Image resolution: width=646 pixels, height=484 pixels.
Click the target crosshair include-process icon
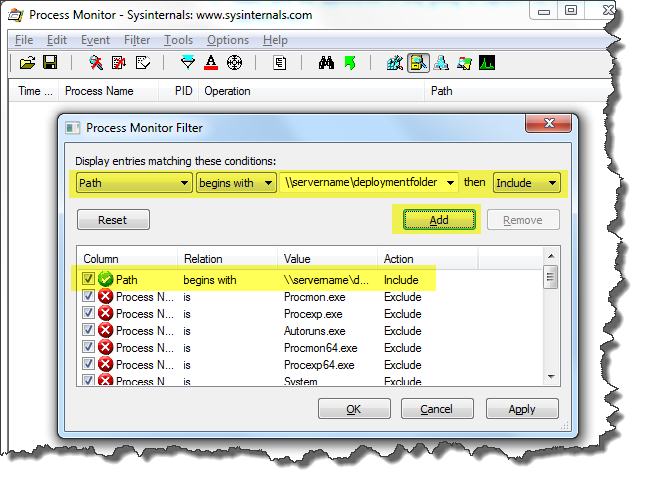(x=234, y=63)
